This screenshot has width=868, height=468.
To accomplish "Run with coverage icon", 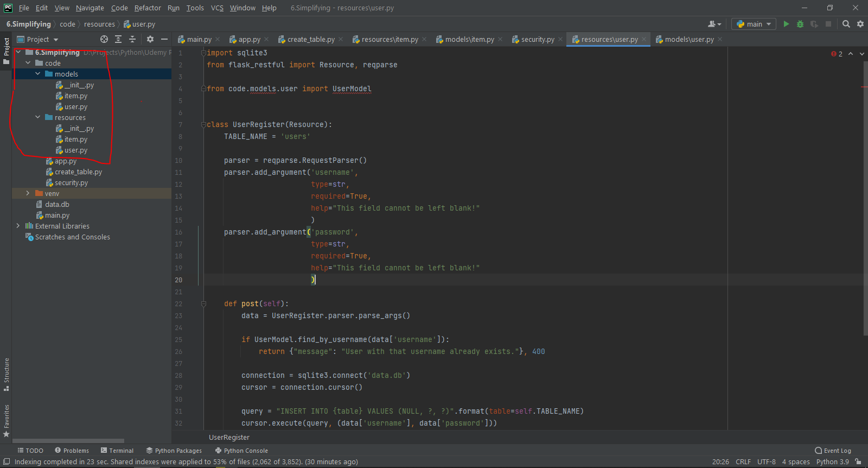I will [814, 24].
